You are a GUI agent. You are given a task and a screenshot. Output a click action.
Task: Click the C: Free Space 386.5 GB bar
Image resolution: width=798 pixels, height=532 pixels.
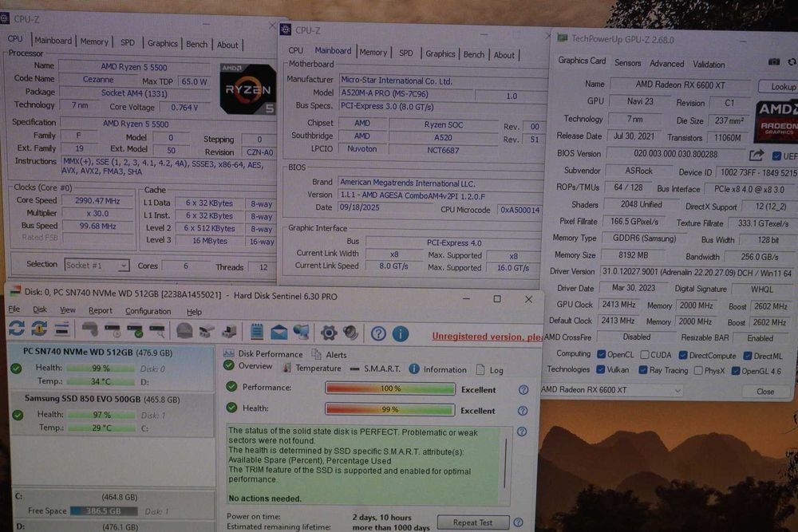104,510
